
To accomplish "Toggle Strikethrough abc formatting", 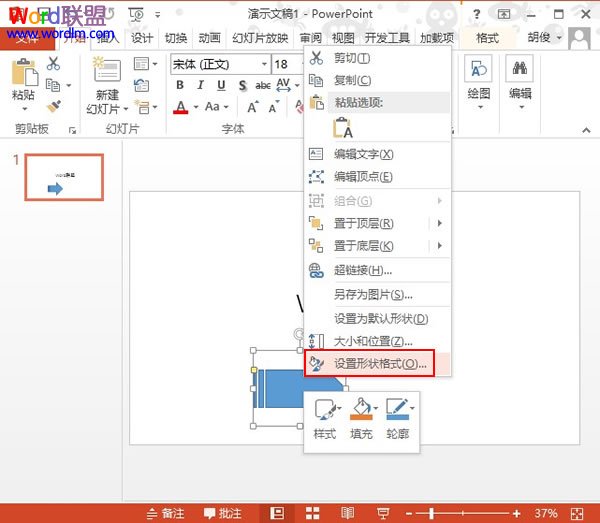I will (263, 85).
